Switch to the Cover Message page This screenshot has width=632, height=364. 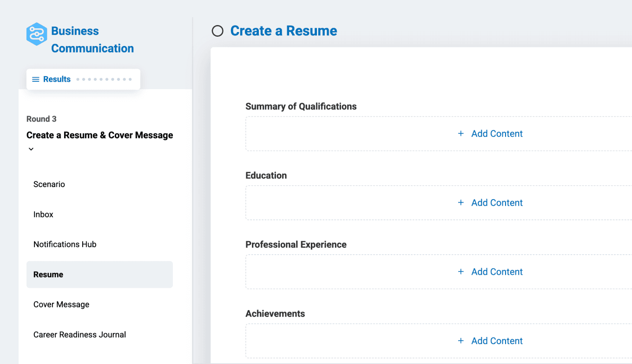tap(61, 305)
